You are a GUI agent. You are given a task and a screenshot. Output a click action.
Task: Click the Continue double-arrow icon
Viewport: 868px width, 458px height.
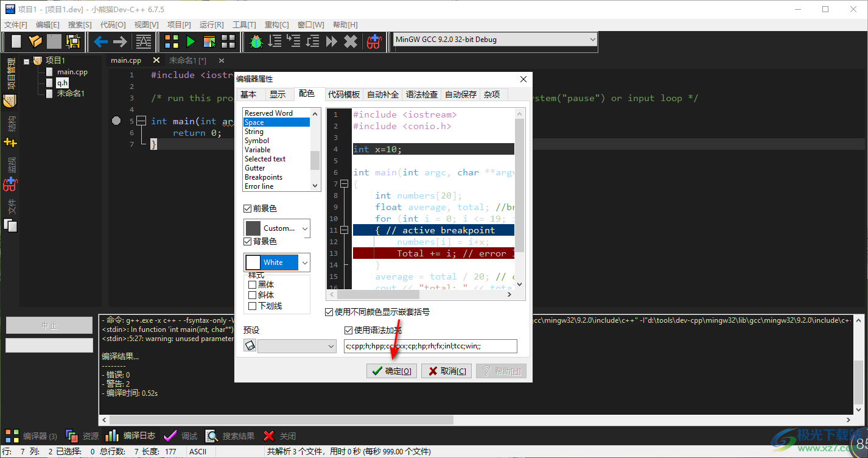[332, 41]
